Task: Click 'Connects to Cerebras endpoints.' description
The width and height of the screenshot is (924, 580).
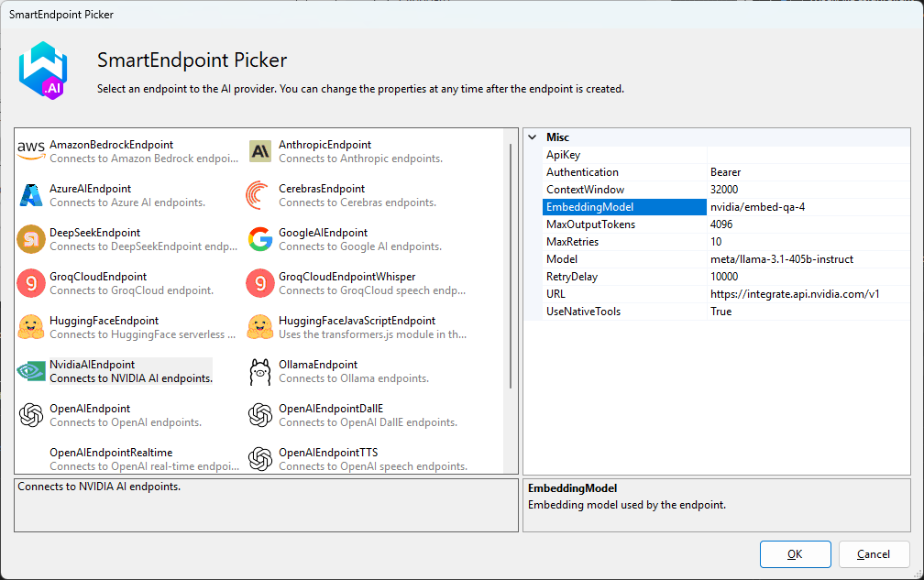Action: tap(357, 202)
